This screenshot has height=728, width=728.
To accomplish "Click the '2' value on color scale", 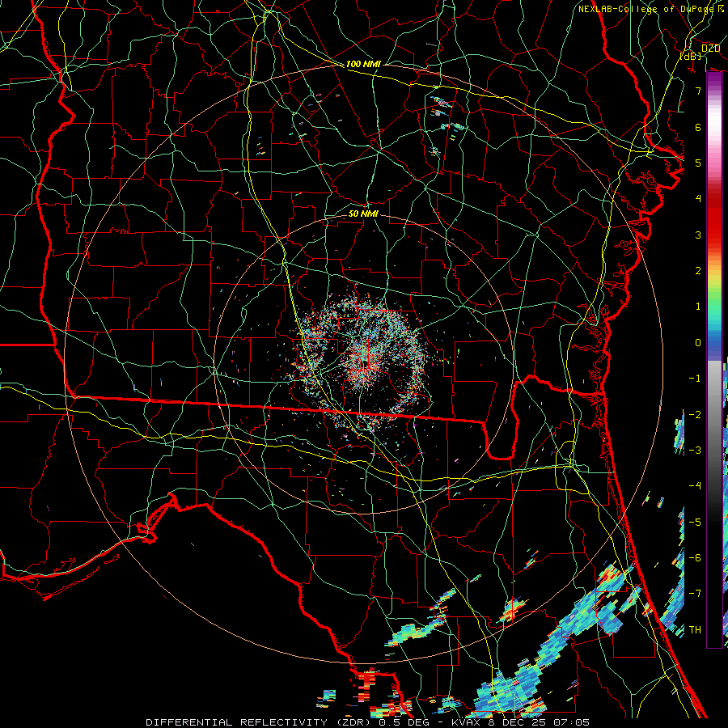I will point(698,271).
